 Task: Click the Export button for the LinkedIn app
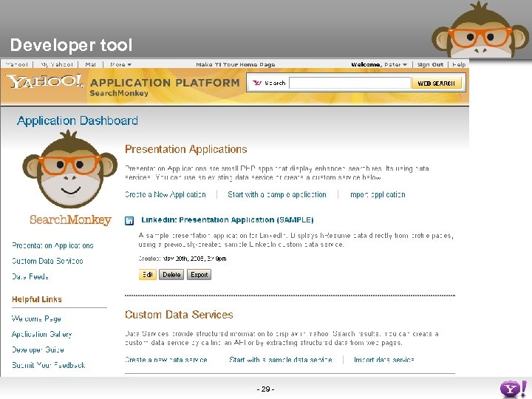point(199,274)
